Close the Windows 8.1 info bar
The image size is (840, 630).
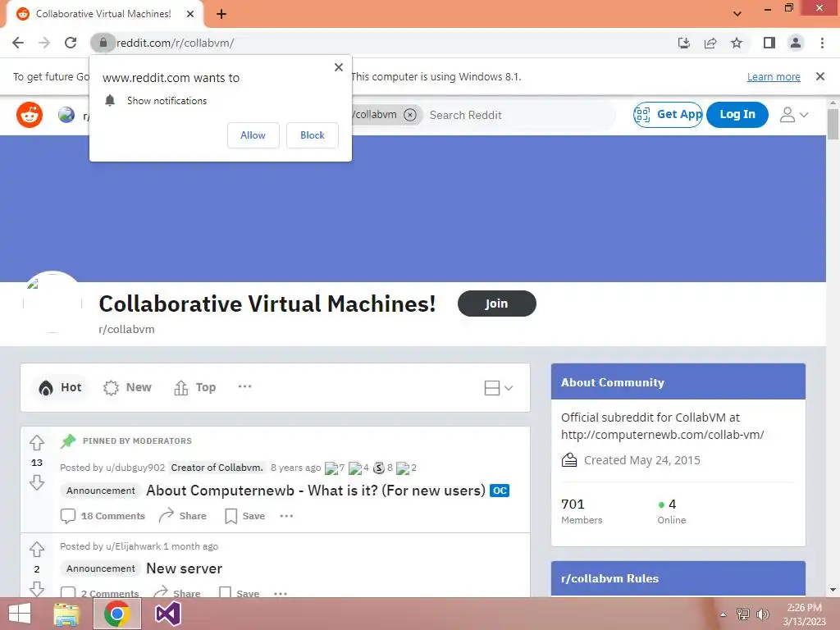pyautogui.click(x=820, y=76)
